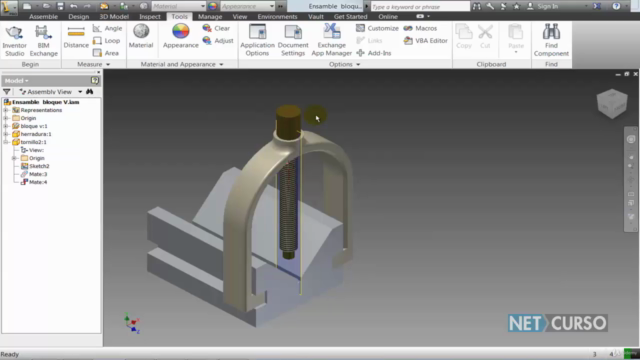The height and width of the screenshot is (360, 640).
Task: Click the Undo arrow in quick access toolbar
Action: pos(73,6)
